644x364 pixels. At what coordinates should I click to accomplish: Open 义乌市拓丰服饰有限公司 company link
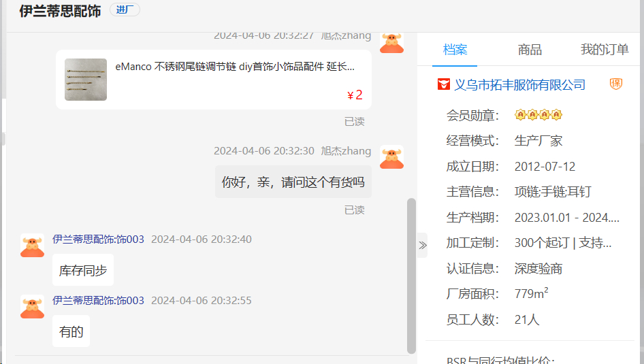tap(519, 85)
